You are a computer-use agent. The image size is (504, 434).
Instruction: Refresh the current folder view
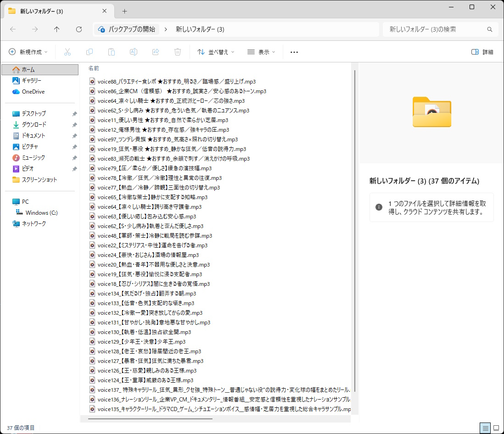79,29
